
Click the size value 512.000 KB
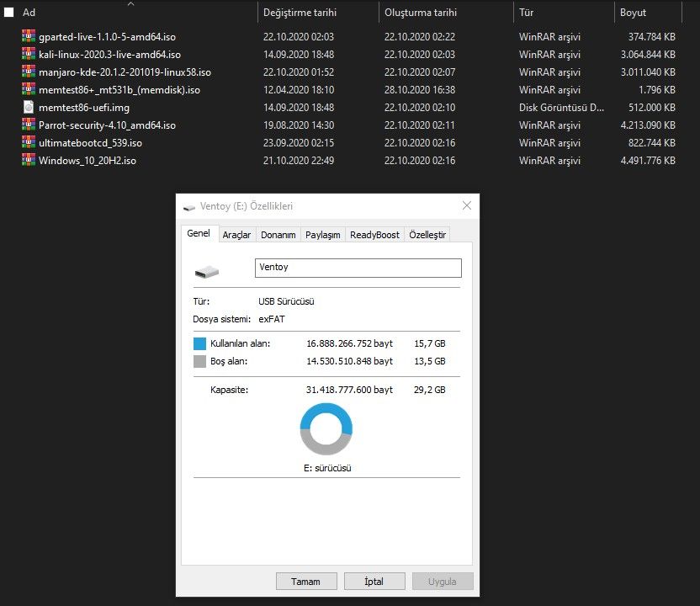(652, 108)
